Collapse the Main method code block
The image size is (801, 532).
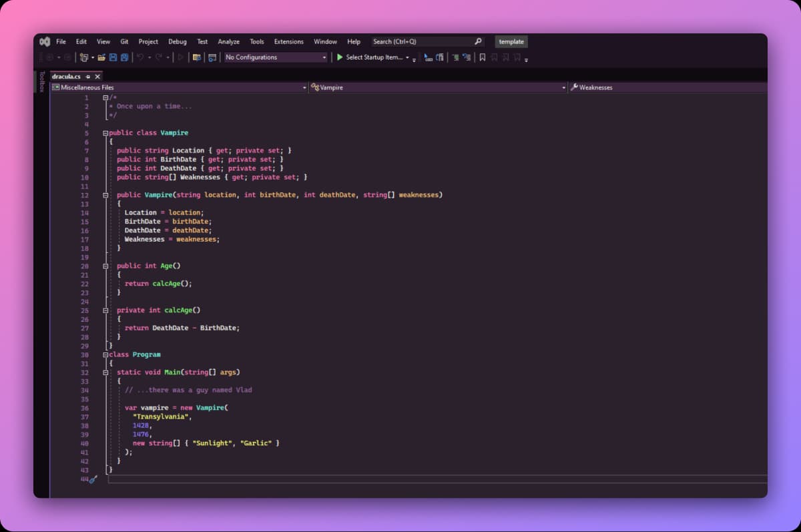[105, 372]
